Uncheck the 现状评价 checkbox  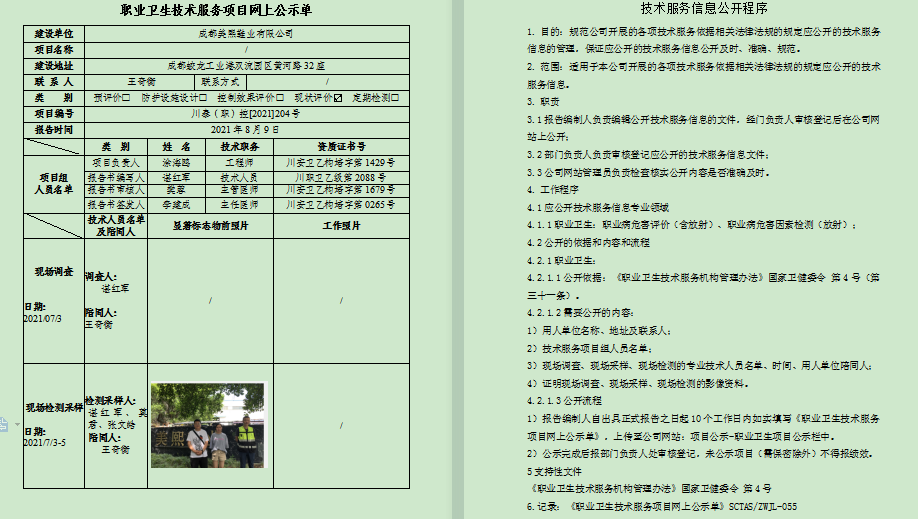point(338,98)
